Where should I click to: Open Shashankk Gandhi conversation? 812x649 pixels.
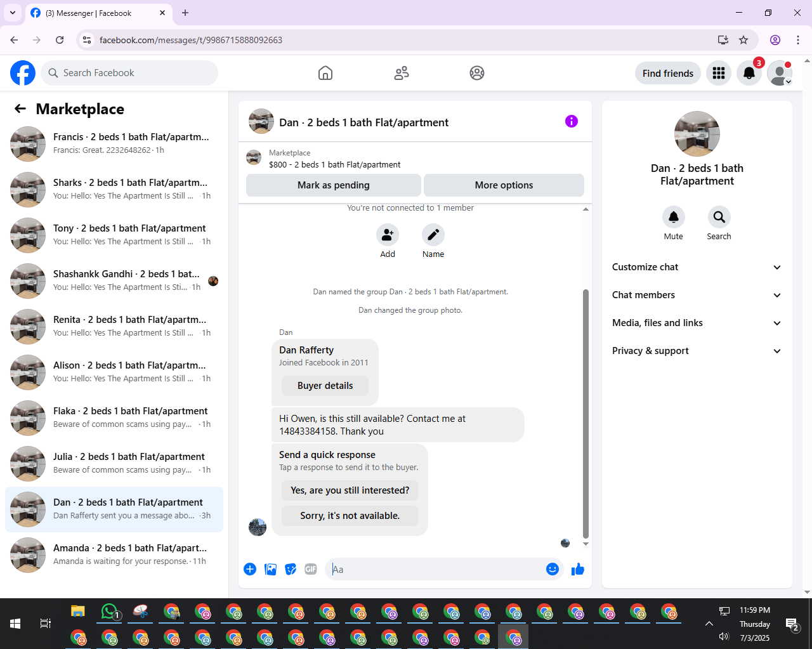114,281
